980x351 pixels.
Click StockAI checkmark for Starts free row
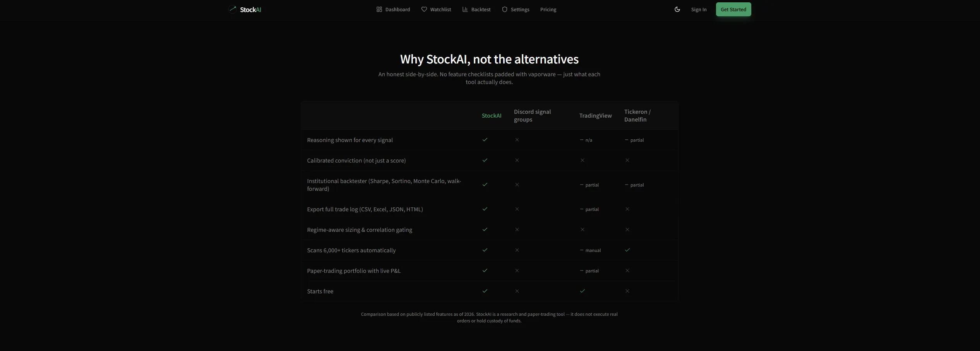[x=485, y=291]
